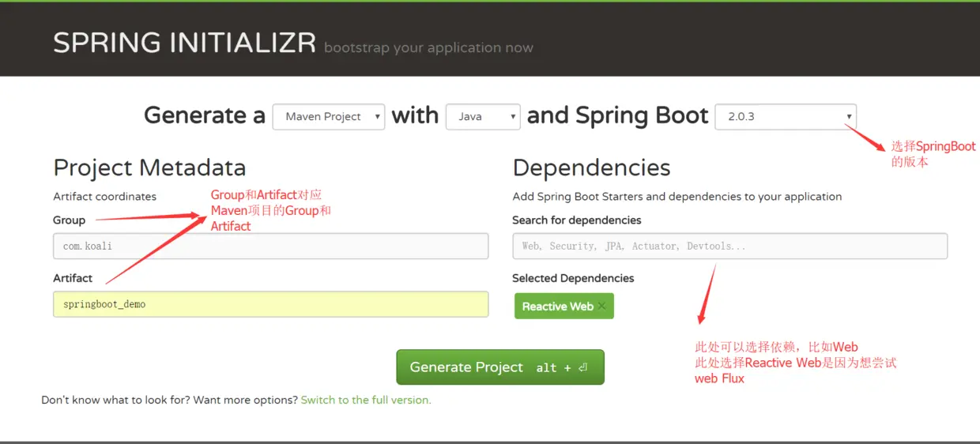Click the Project Metadata heading
Screen dimensions: 980x444
click(x=149, y=167)
